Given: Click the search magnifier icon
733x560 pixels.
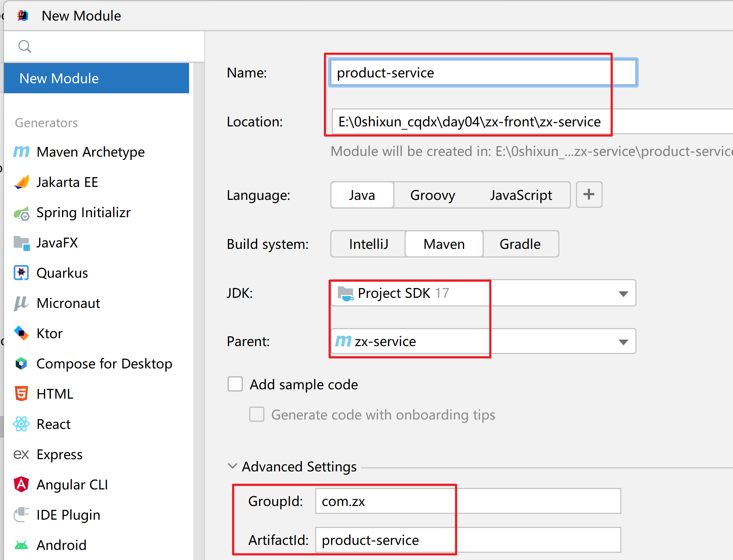Looking at the screenshot, I should pos(25,46).
